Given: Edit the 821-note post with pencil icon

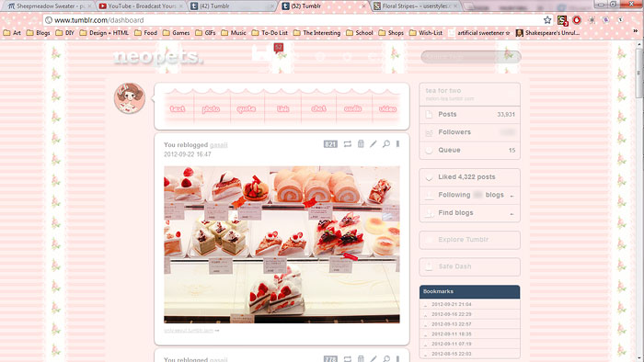Looking at the screenshot, I should 374,143.
